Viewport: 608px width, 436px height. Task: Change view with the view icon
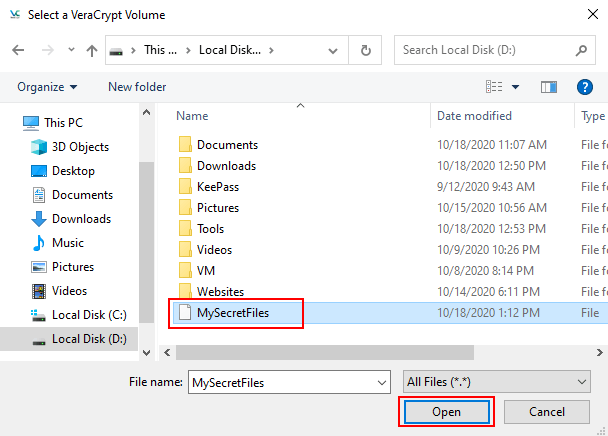click(x=494, y=87)
